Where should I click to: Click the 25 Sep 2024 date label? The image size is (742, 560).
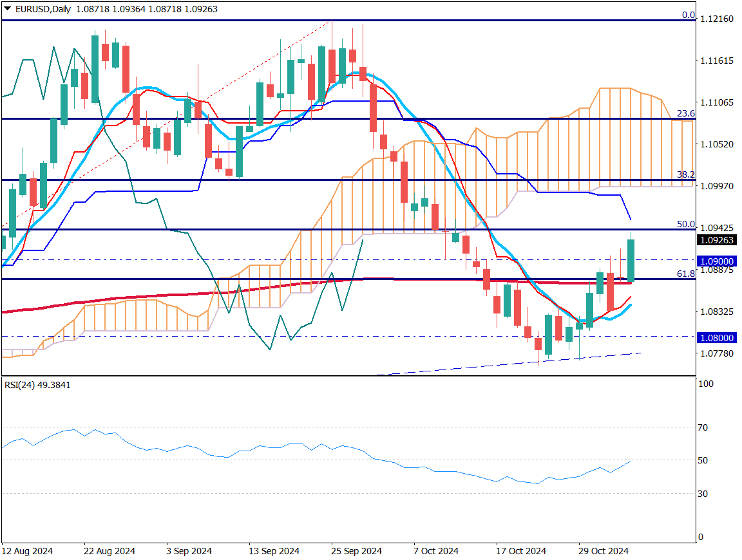[x=357, y=551]
